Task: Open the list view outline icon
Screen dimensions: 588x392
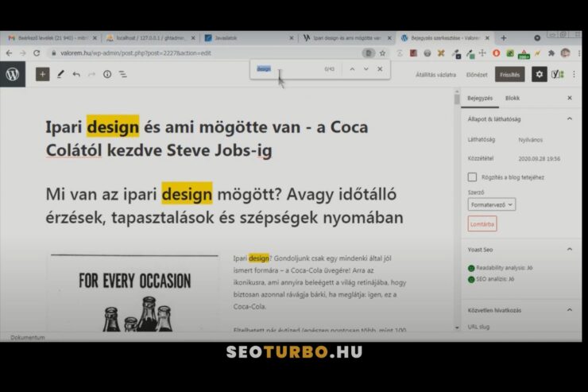Action: point(122,74)
